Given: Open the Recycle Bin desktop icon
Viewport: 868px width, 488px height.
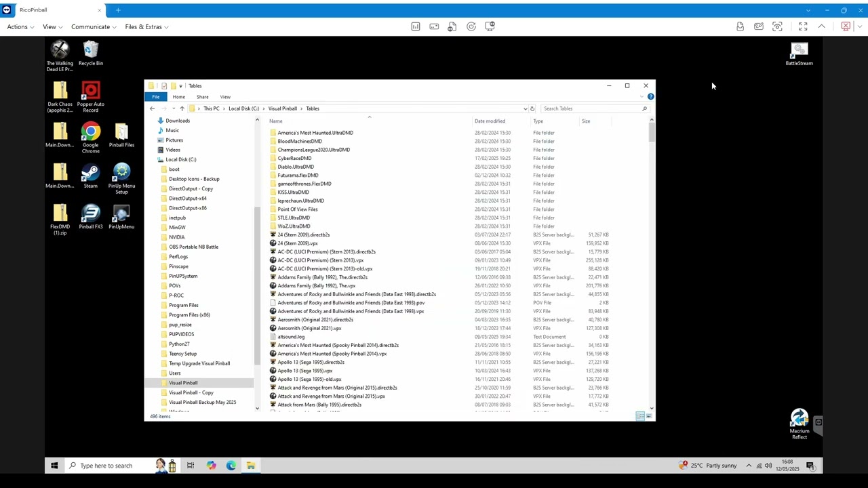Looking at the screenshot, I should point(90,54).
